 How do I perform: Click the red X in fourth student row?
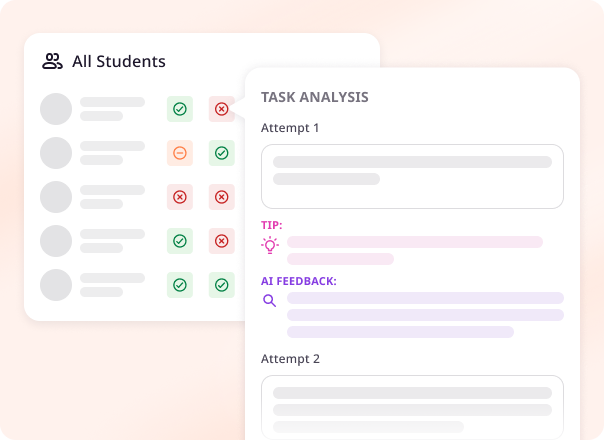click(x=221, y=241)
